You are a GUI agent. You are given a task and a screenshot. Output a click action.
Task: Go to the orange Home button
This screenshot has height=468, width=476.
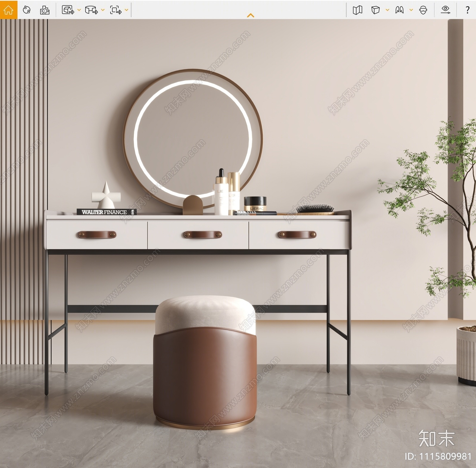coord(9,10)
